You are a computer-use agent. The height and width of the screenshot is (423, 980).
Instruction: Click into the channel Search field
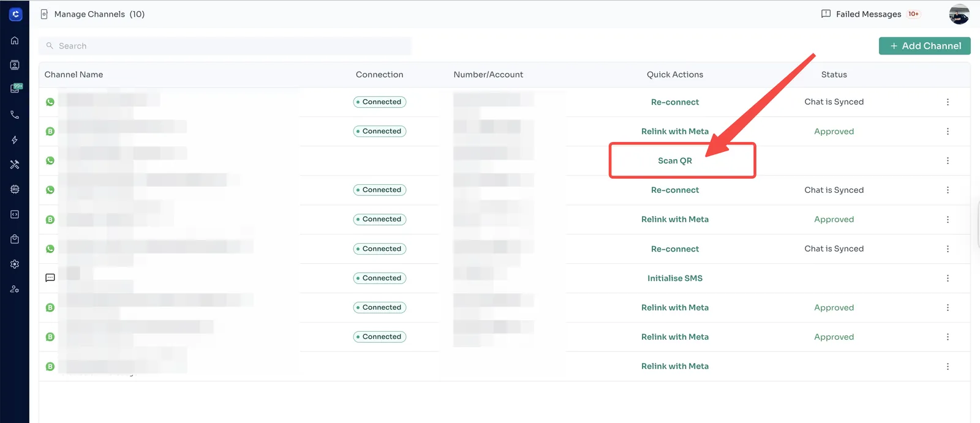[x=227, y=46]
